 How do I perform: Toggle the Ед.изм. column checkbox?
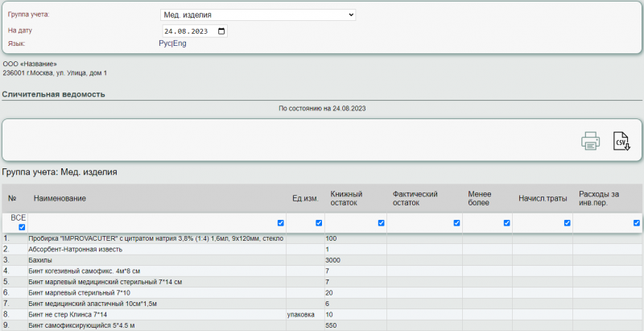tap(319, 223)
